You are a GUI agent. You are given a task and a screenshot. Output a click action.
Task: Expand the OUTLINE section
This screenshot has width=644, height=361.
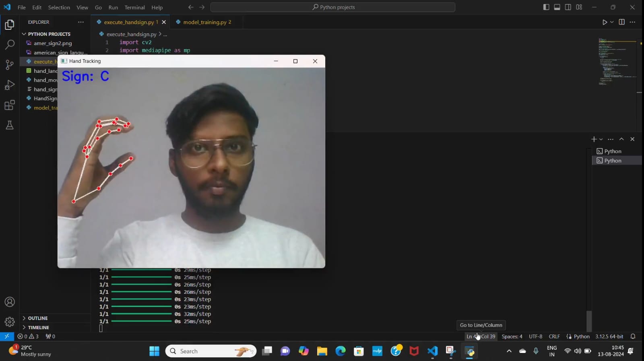[38, 318]
